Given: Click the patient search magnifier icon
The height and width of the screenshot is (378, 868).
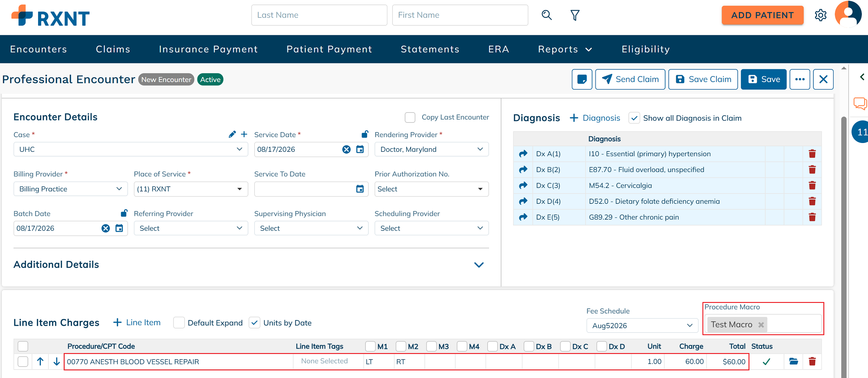Looking at the screenshot, I should click(547, 15).
